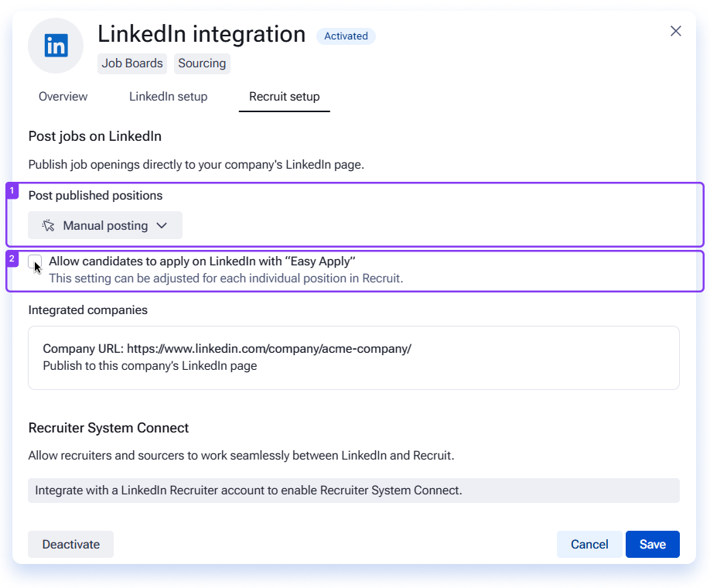
Task: Switch to the Overview tab
Action: click(x=63, y=97)
